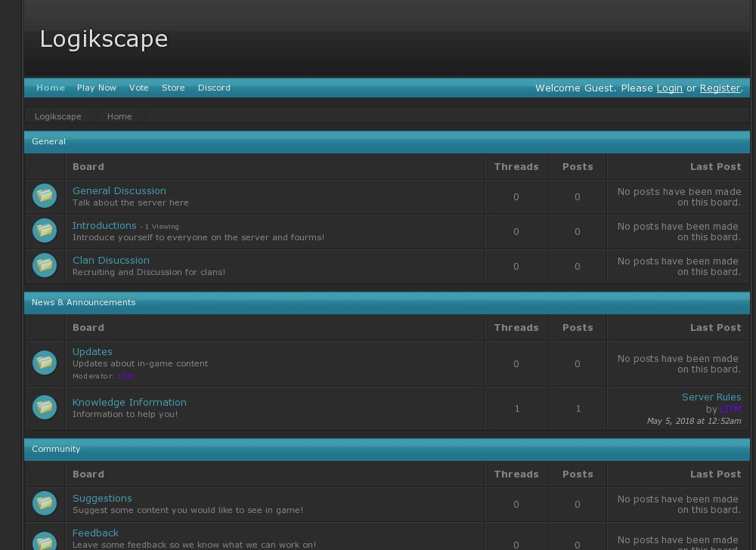Screen dimensions: 756x550
Task: Click the Clan Disucssion folder icon
Action: (x=45, y=265)
